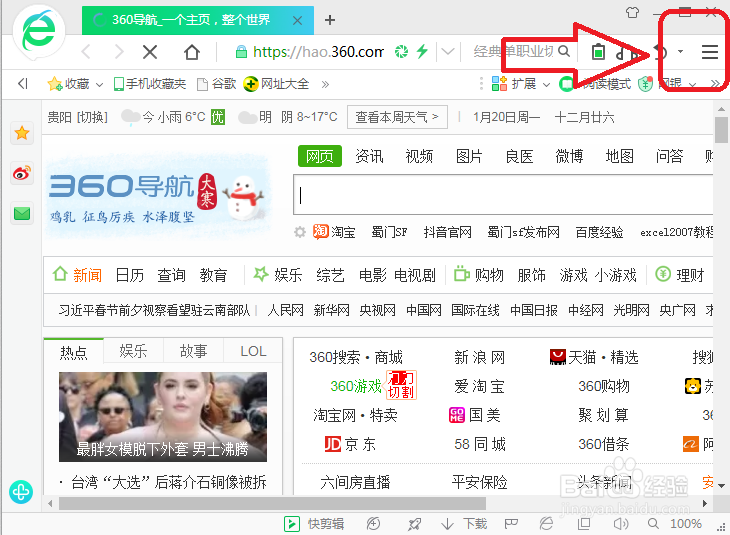Stop loading the page with the X button
Image resolution: width=730 pixels, height=535 pixels.
150,52
